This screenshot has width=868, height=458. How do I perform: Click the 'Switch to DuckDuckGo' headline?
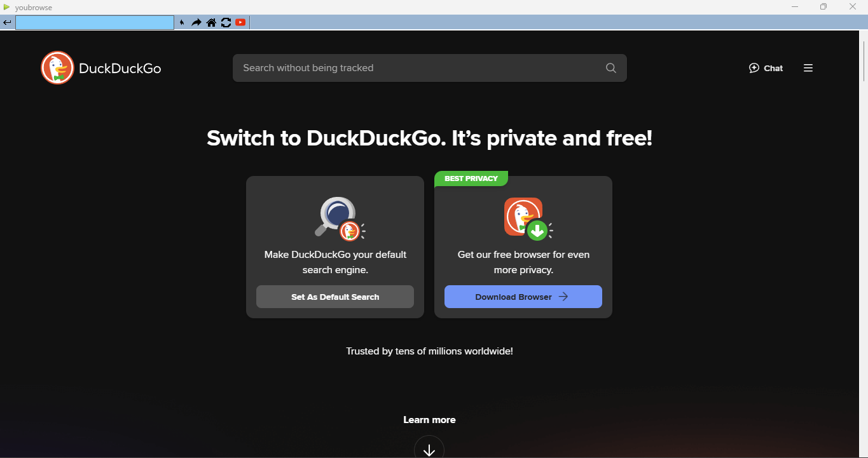(x=429, y=138)
